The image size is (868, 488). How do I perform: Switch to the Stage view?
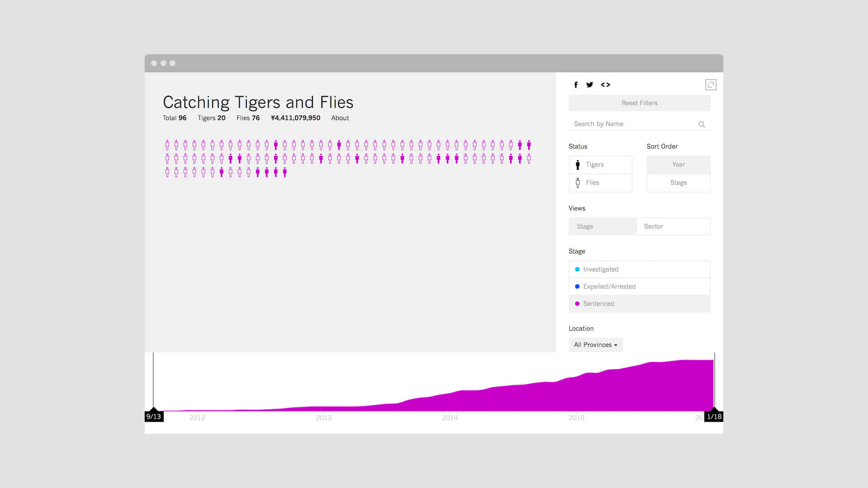tap(603, 226)
